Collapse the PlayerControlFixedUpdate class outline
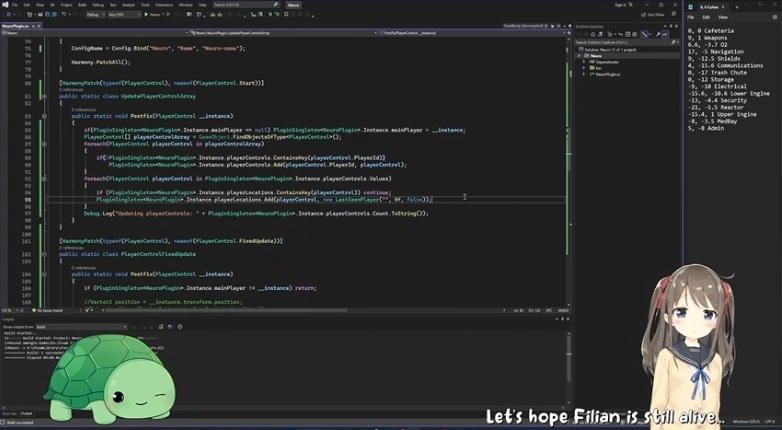This screenshot has width=782, height=430. pos(44,254)
